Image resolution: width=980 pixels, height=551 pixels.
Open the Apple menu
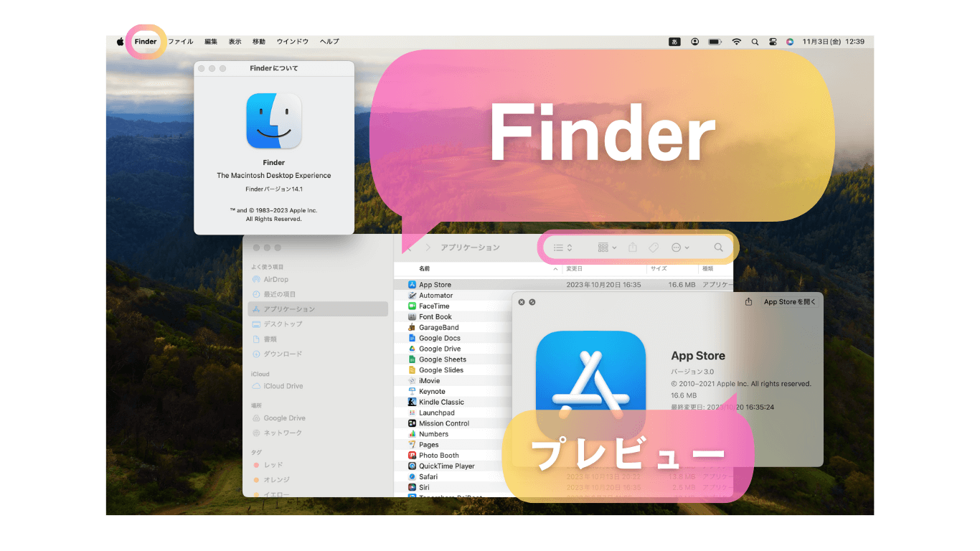[120, 42]
